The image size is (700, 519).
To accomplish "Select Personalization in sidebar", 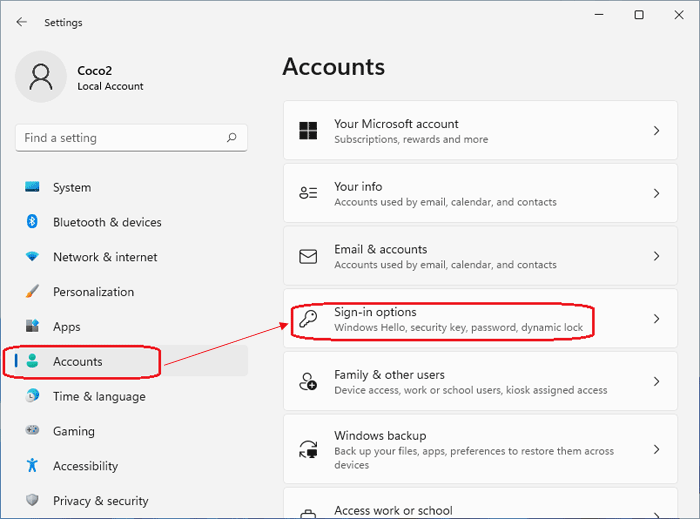I will point(131,292).
